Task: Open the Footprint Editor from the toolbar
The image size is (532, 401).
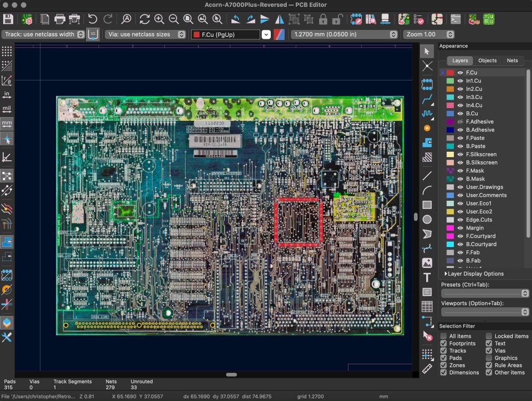Action: (x=356, y=19)
